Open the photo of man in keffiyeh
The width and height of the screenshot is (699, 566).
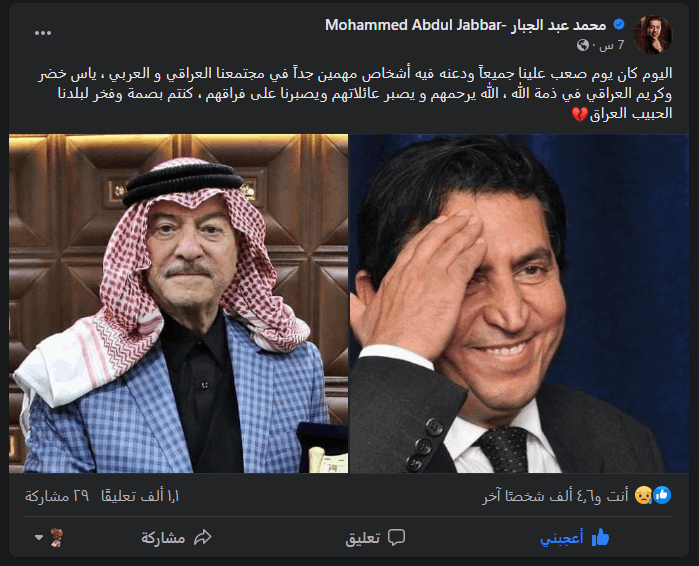(x=178, y=303)
